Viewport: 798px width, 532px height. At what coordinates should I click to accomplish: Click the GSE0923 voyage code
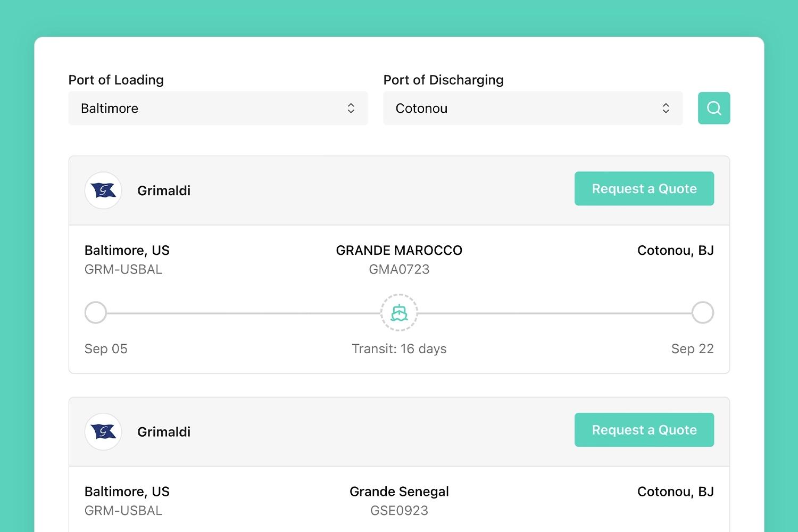click(x=399, y=511)
